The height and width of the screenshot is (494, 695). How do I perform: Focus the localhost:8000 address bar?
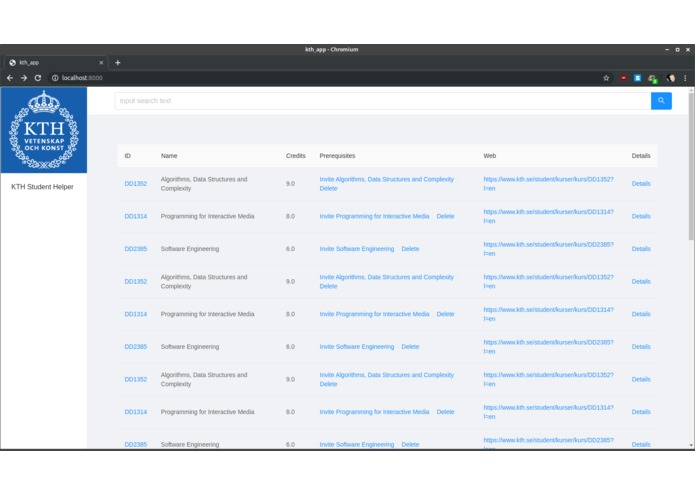tap(324, 78)
